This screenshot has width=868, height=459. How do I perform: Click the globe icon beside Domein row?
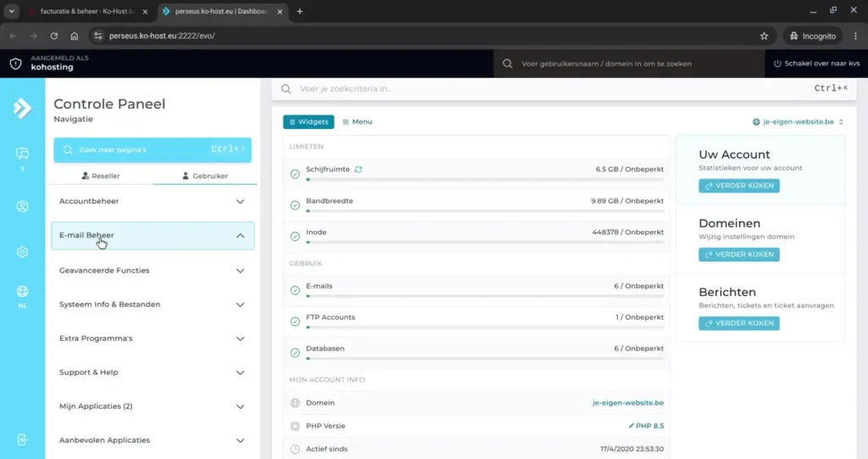295,403
